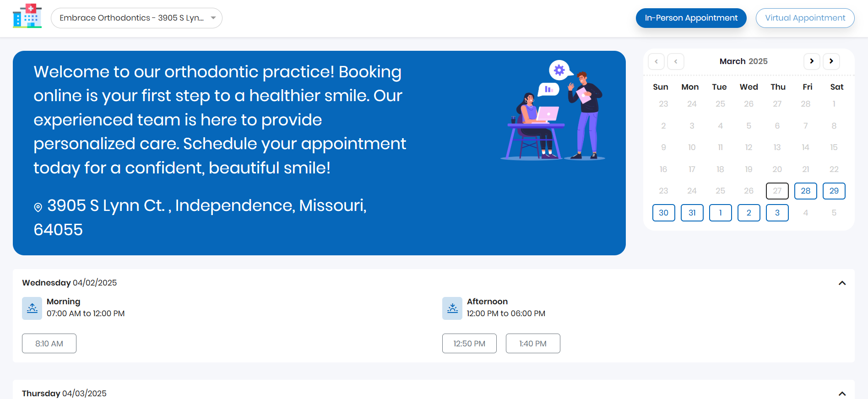Click the Morning sunrise icon

[32, 308]
